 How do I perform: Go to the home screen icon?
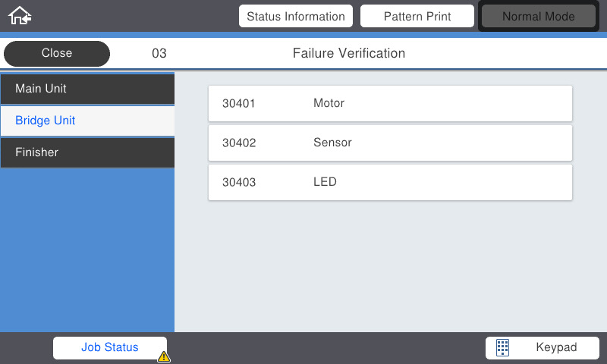[x=20, y=16]
